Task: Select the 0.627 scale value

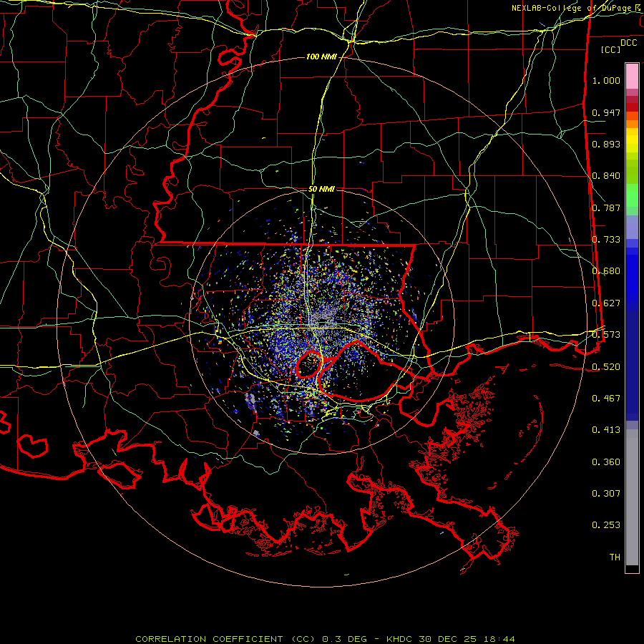Action: point(606,303)
